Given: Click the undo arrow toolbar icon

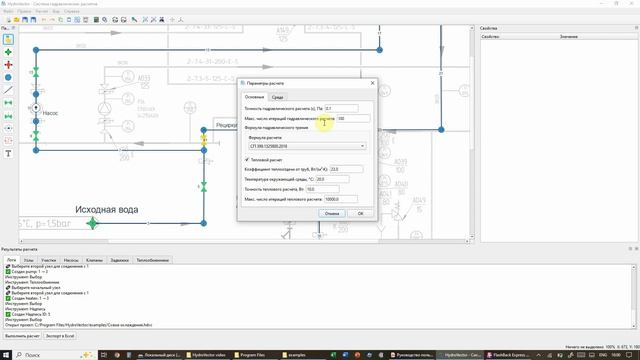Looking at the screenshot, I should pyautogui.click(x=44, y=20).
